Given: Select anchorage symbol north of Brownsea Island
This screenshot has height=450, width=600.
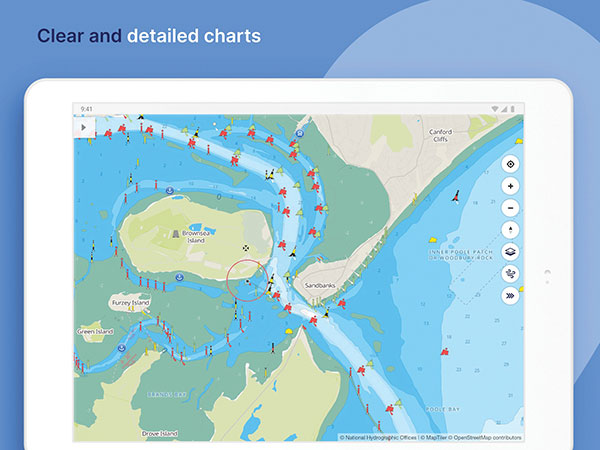Looking at the screenshot, I should coord(170,190).
